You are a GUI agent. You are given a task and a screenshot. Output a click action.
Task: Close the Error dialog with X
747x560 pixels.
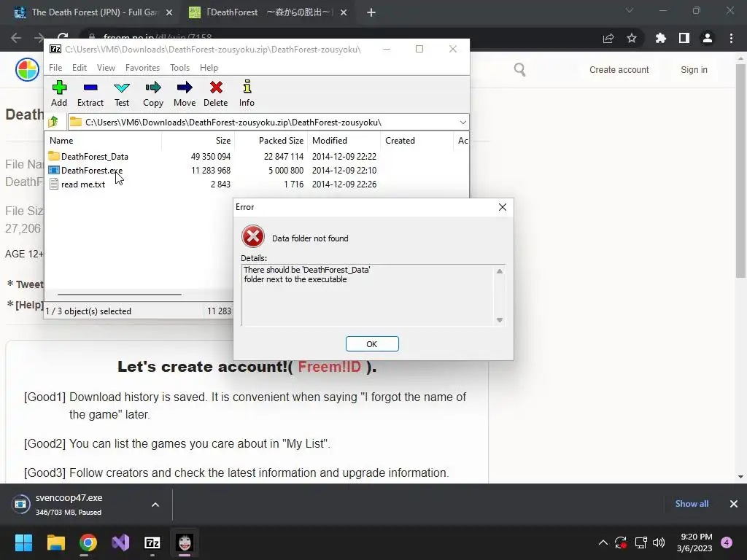point(502,207)
